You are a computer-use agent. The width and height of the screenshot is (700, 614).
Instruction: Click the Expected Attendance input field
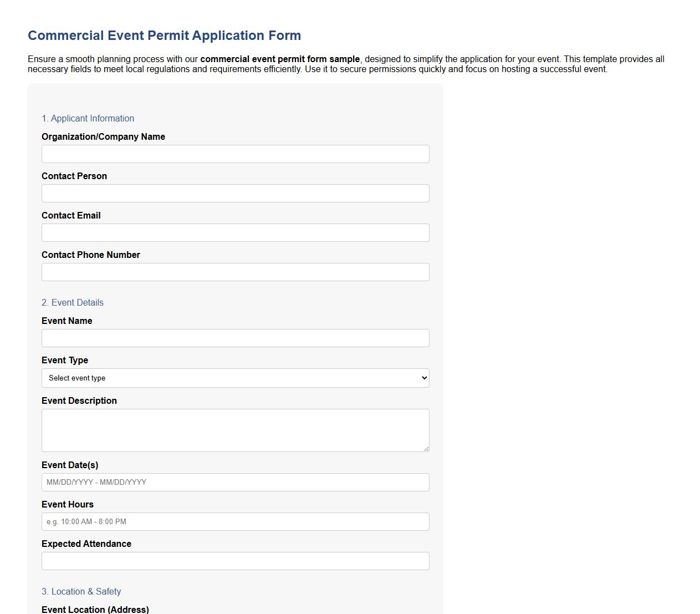tap(235, 561)
